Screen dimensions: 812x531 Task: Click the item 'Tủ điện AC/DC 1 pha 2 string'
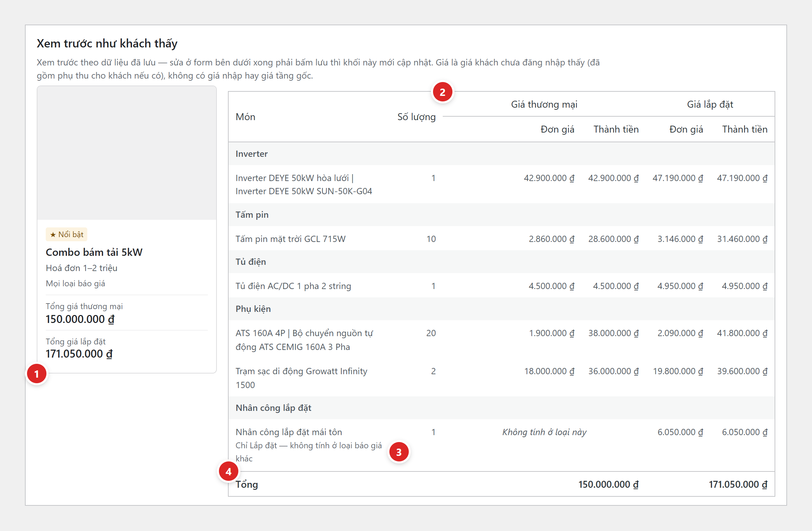click(x=293, y=286)
